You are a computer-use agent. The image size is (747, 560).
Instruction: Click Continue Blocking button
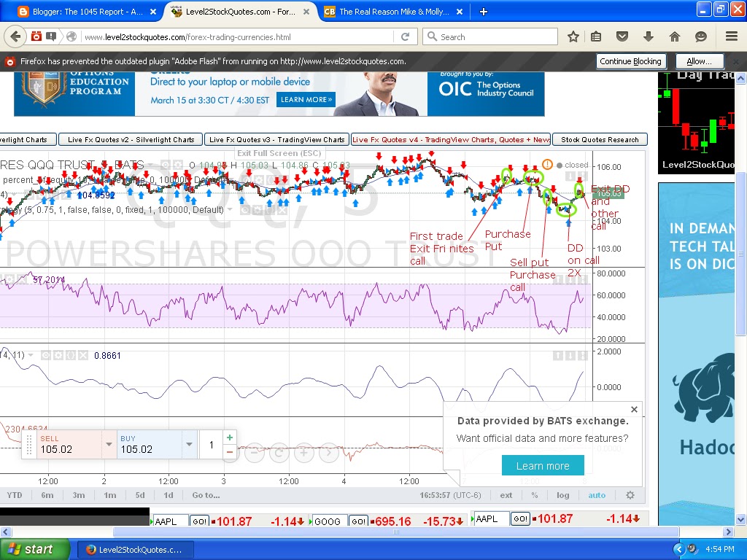point(630,61)
